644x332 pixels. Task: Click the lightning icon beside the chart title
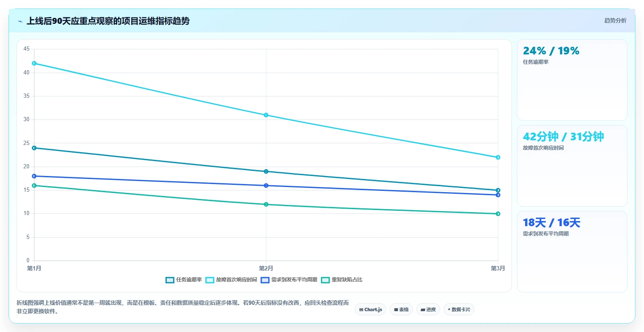[20, 21]
